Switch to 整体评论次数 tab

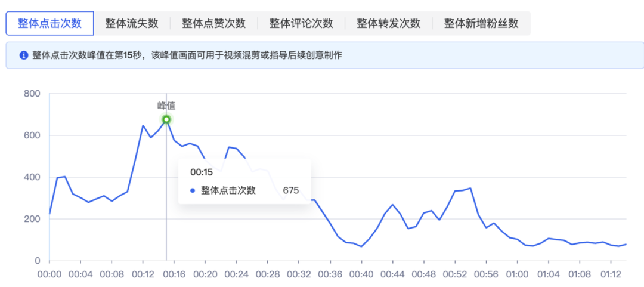pyautogui.click(x=301, y=23)
